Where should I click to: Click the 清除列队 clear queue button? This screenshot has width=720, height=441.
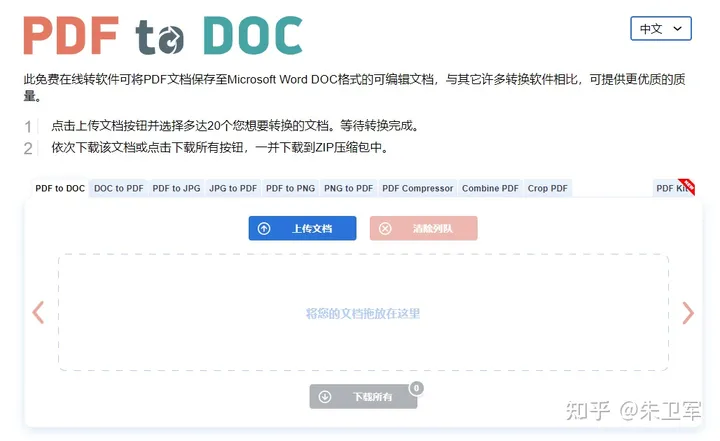pyautogui.click(x=423, y=228)
